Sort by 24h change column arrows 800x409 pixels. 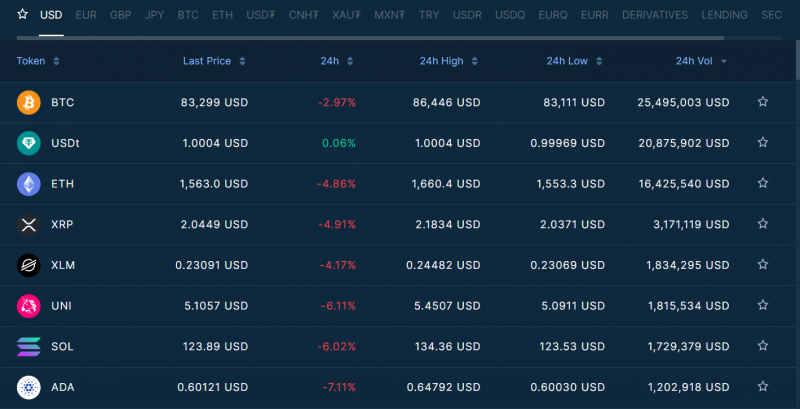coord(349,61)
